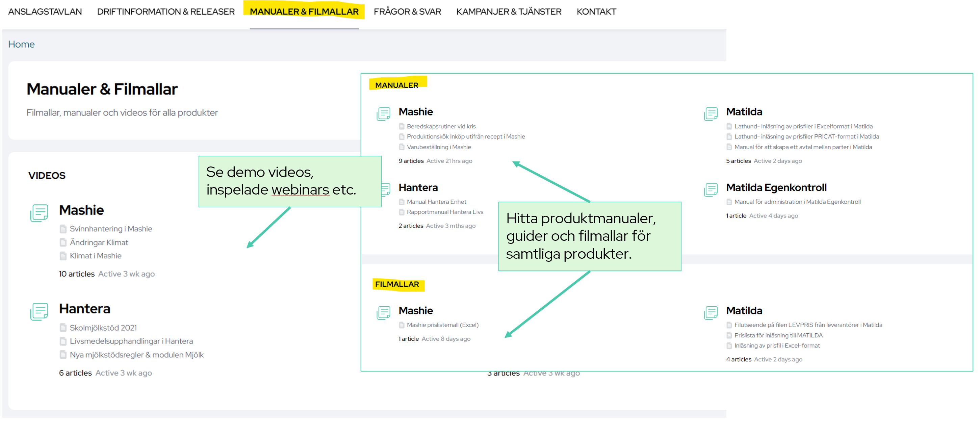Open Mashie heading under FILMALLAR
Image resolution: width=980 pixels, height=436 pixels.
click(x=415, y=311)
